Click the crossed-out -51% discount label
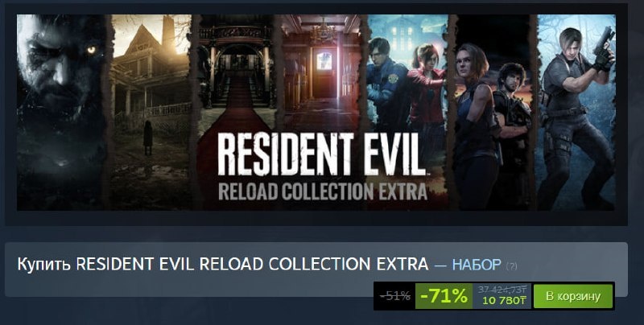This screenshot has height=325, width=644. [395, 295]
